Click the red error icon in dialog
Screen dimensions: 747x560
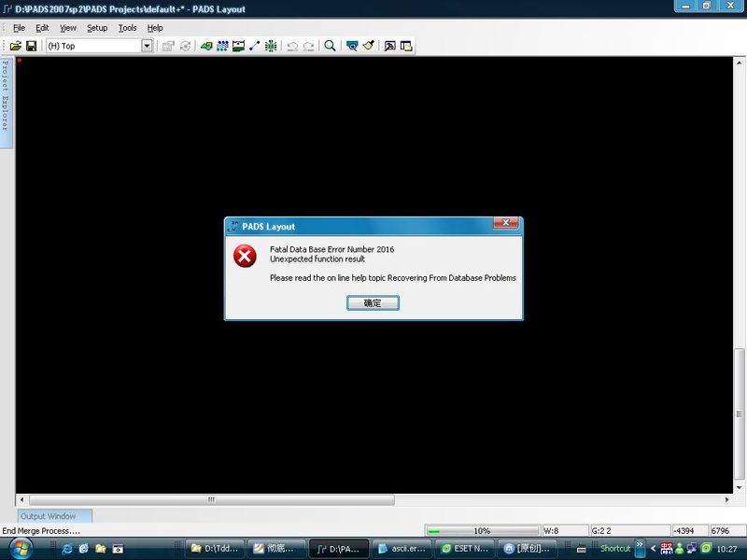(245, 256)
